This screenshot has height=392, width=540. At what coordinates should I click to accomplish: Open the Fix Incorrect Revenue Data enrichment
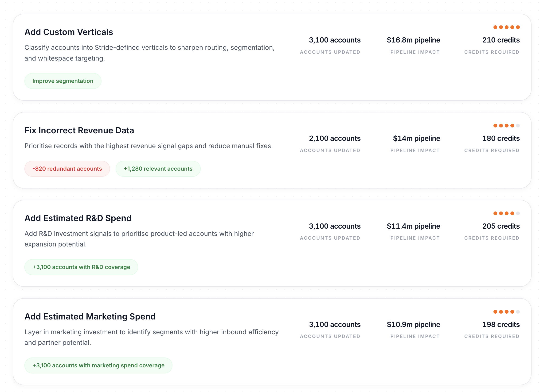tap(79, 130)
